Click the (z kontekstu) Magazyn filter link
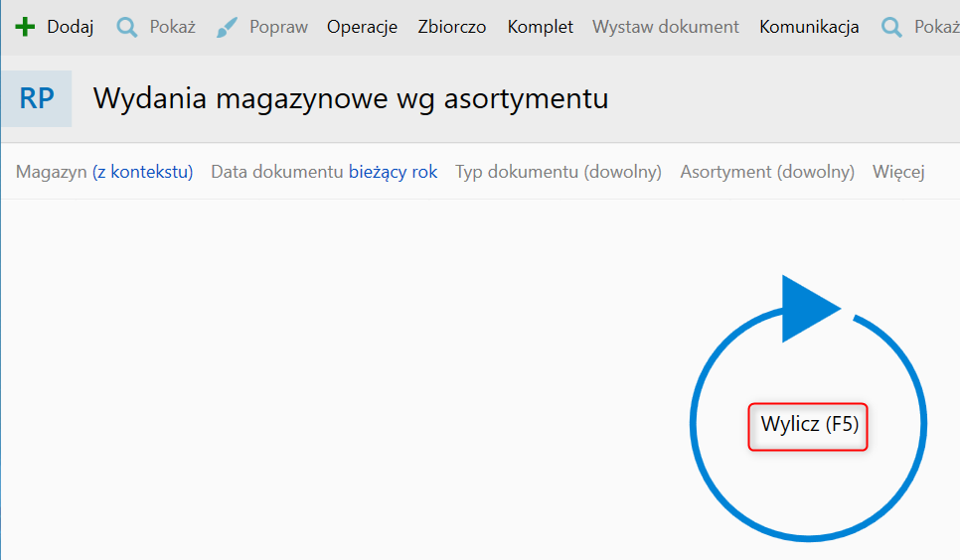 click(142, 172)
